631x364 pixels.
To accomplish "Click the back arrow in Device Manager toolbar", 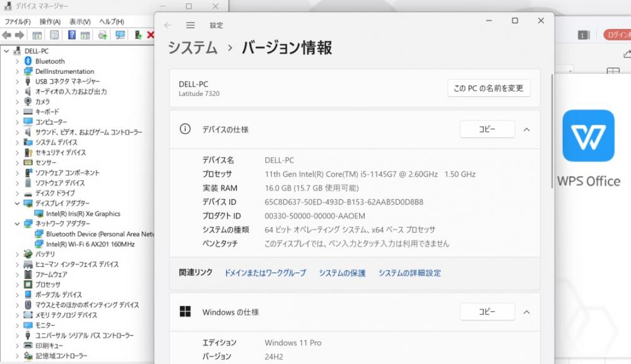I will pyautogui.click(x=7, y=35).
